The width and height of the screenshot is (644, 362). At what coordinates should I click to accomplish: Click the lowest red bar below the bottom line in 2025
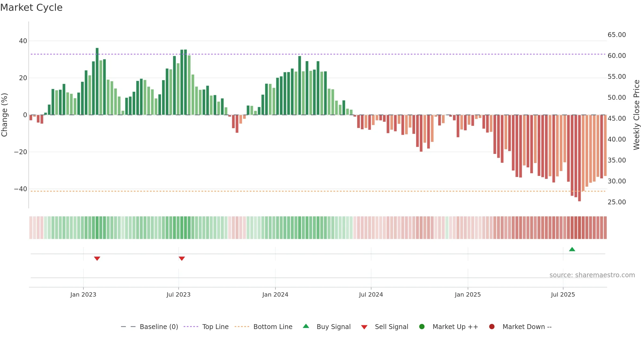(579, 158)
